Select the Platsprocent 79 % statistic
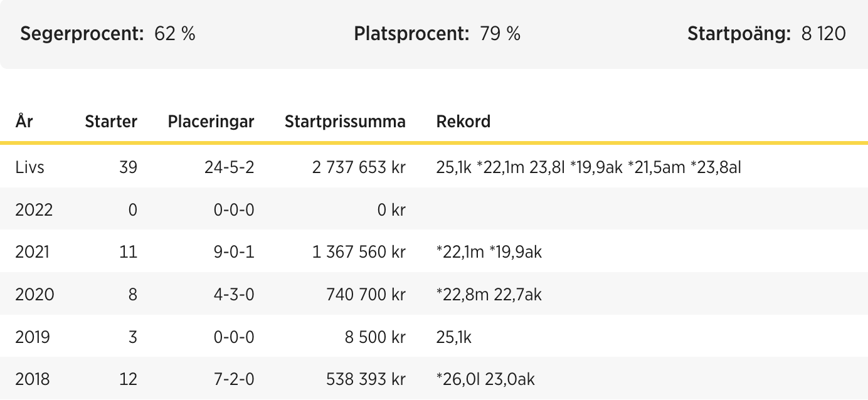 (x=437, y=34)
